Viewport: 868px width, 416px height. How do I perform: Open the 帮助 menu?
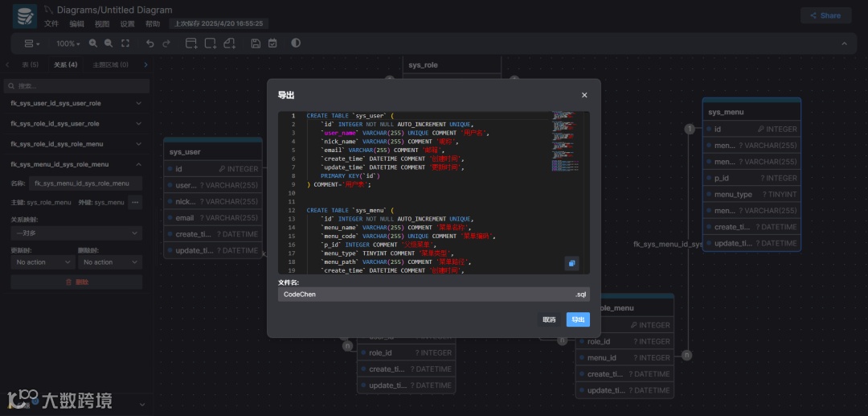tap(153, 24)
